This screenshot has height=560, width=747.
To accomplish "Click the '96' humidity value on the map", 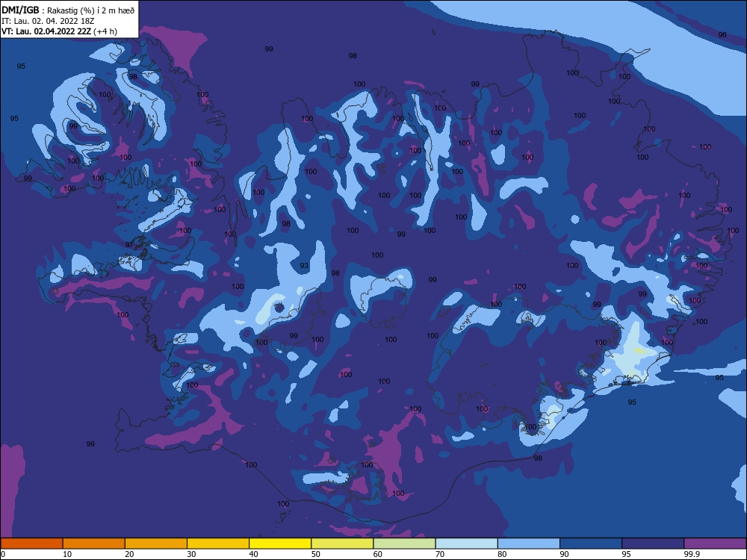I will 722,35.
